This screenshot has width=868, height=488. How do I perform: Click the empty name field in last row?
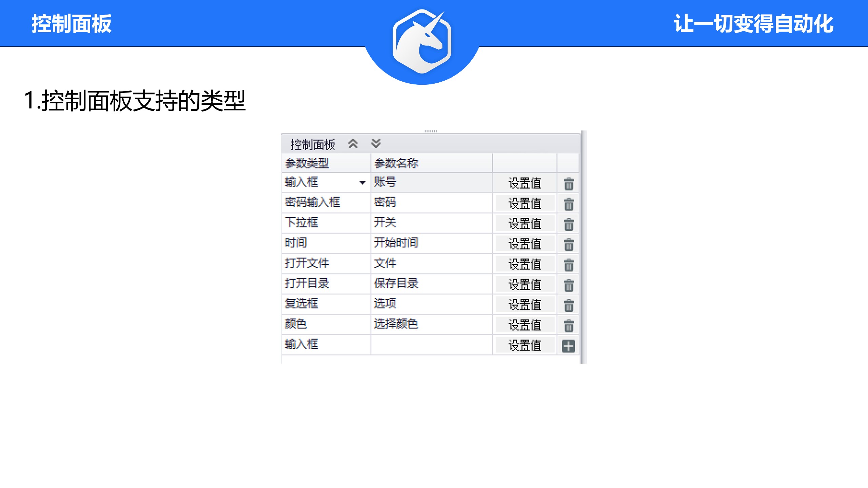click(x=431, y=345)
